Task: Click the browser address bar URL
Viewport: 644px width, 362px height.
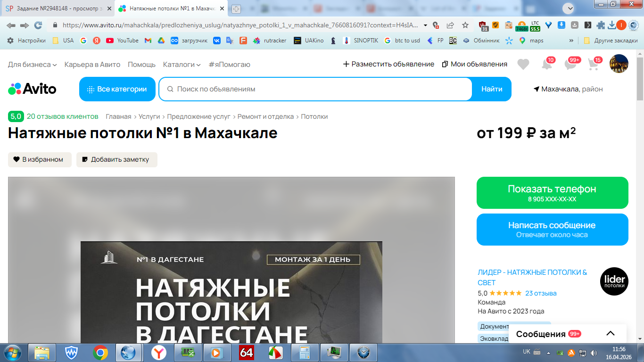Action: (x=240, y=25)
